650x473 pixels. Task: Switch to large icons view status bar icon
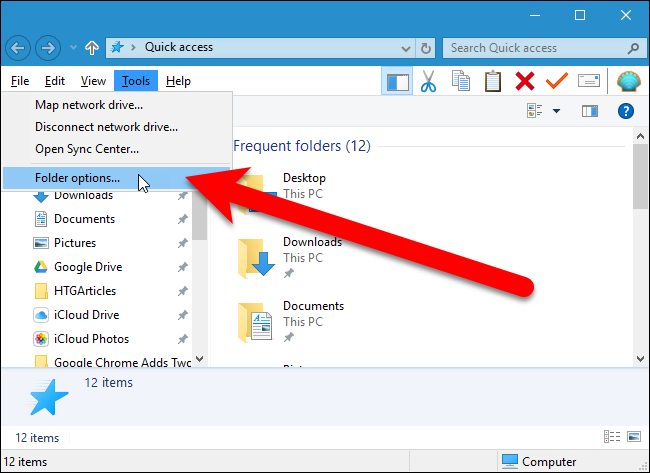tap(634, 437)
